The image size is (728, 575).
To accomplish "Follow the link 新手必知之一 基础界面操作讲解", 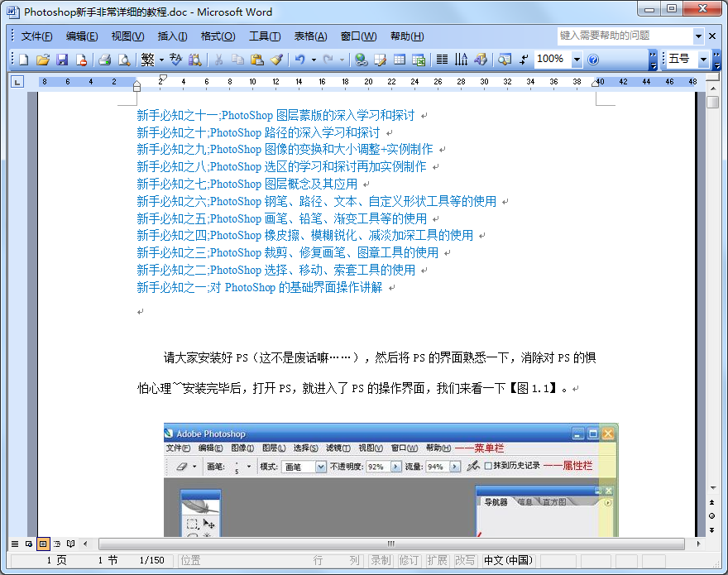I will click(x=260, y=288).
